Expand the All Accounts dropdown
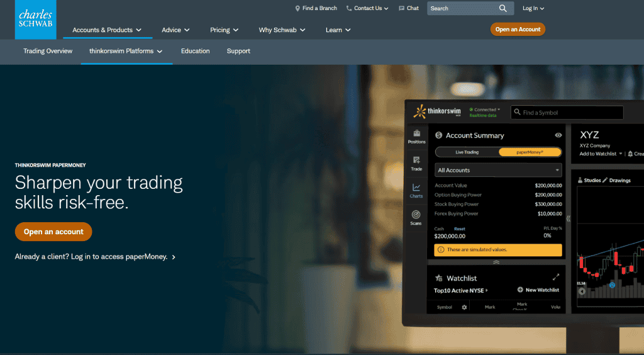Screen dimensions: 644x355 [498, 170]
